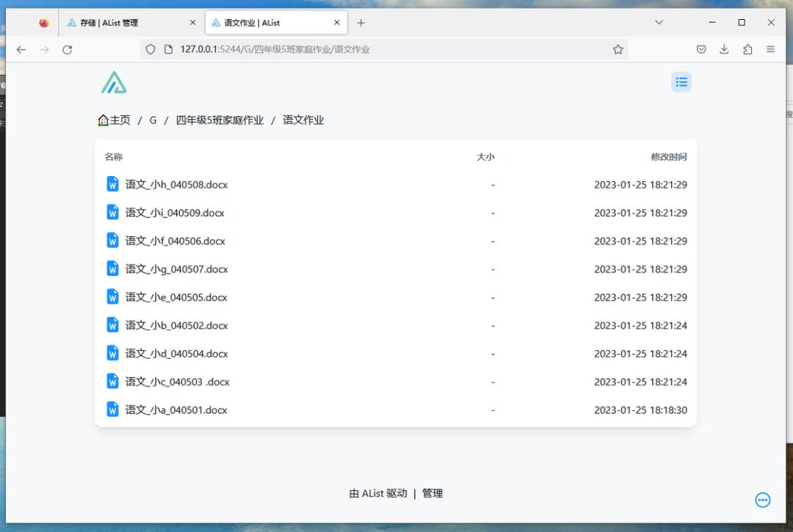Click the Firefox view icon in tab bar
The width and height of the screenshot is (793, 532).
click(x=44, y=23)
